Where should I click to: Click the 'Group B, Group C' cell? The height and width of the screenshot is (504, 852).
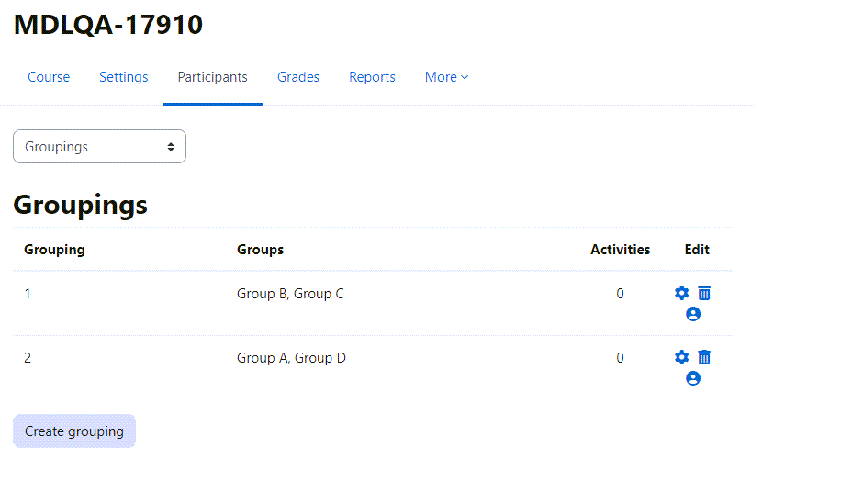290,294
